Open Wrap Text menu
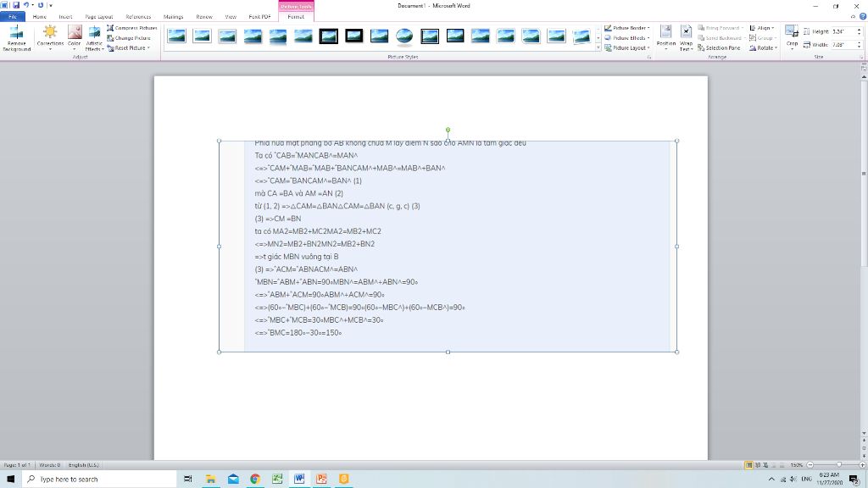This screenshot has width=868, height=488. coord(686,38)
